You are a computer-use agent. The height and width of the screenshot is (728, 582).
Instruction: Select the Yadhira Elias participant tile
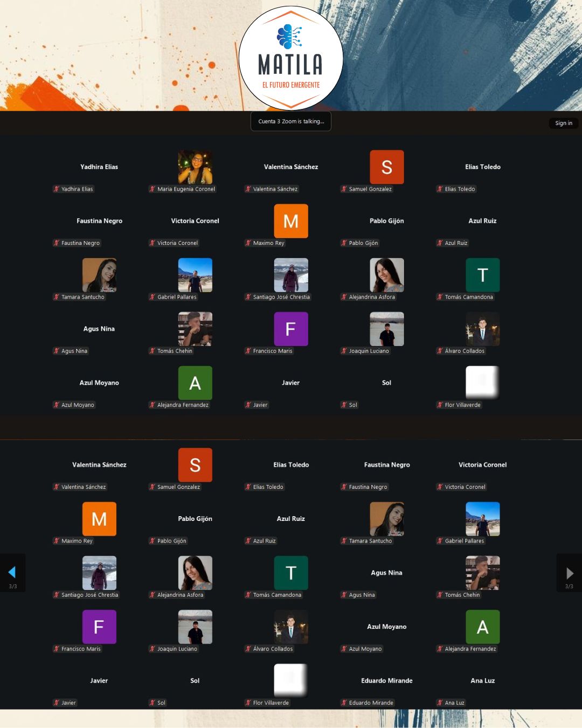(x=99, y=167)
